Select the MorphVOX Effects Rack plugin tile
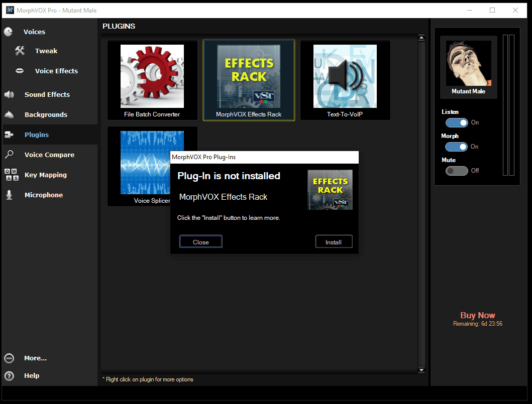Screen dimensions: 532x404 click(249, 80)
